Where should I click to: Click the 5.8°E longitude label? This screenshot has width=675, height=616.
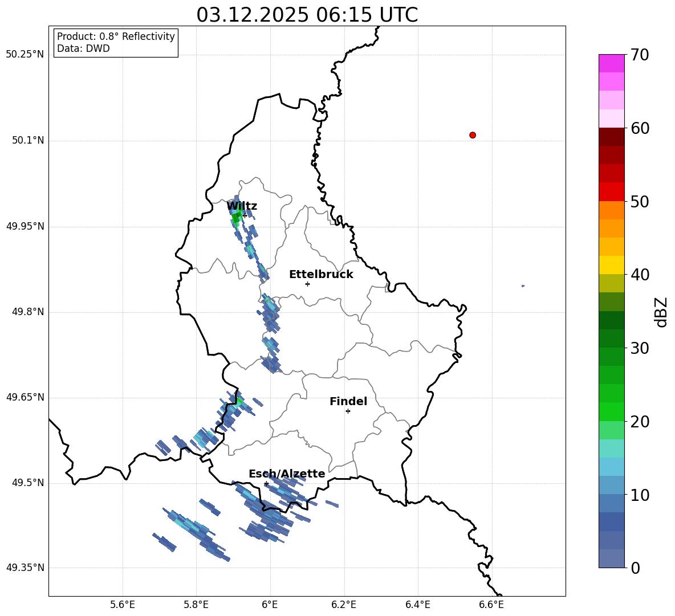(196, 605)
